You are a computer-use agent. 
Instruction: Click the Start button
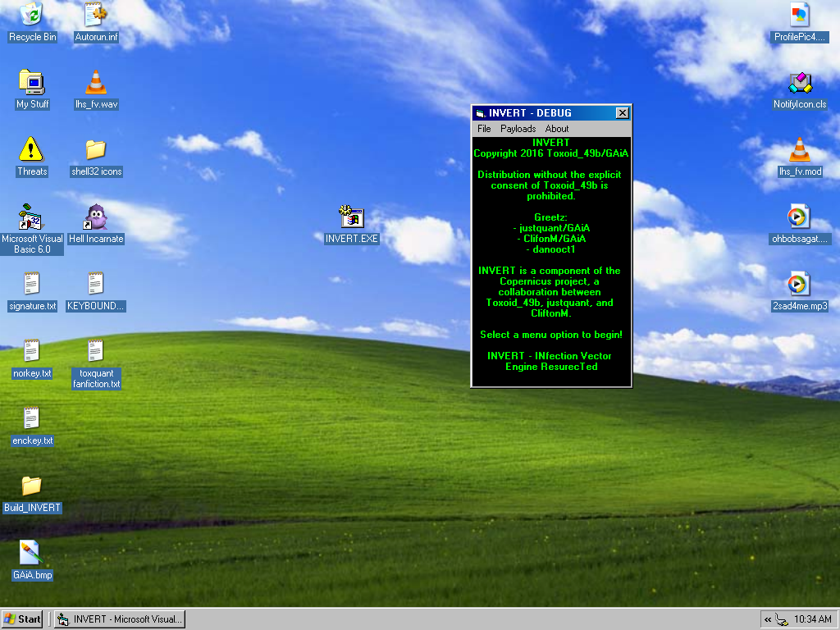22,619
